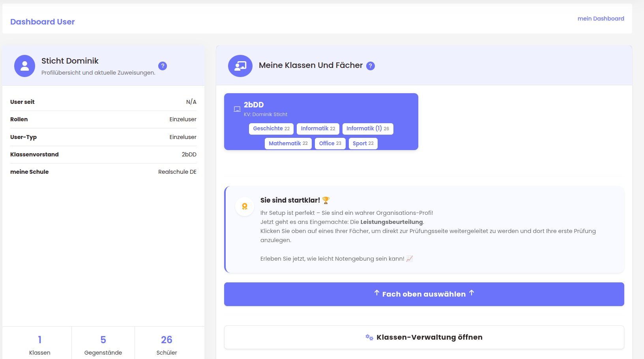Viewport: 644px width, 359px height.
Task: Click the 26 Schüler statistic
Action: tap(167, 344)
